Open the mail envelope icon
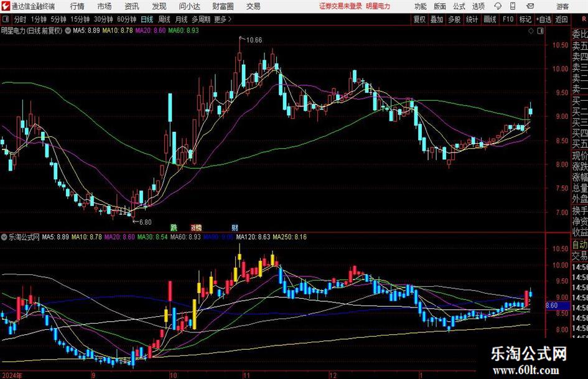Viewport: 588px width, 379px height. point(530,6)
